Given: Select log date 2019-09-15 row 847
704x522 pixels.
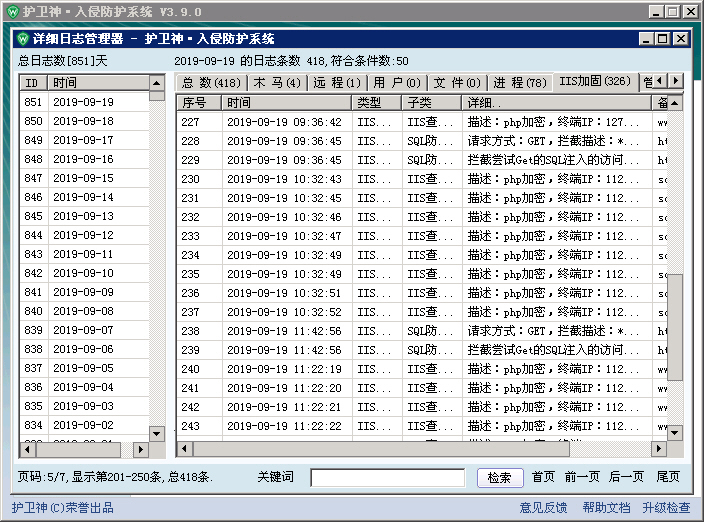Looking at the screenshot, I should coord(84,178).
